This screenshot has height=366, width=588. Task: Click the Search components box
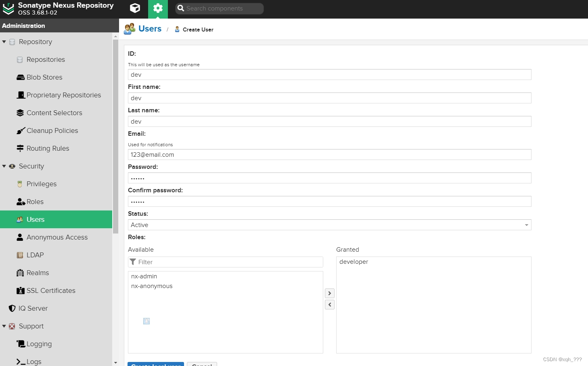tap(220, 8)
